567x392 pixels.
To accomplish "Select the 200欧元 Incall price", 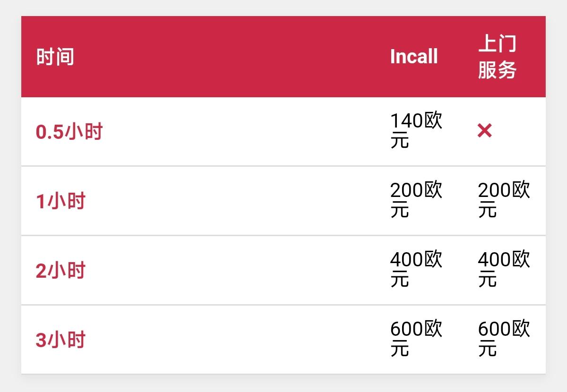I will click(416, 200).
